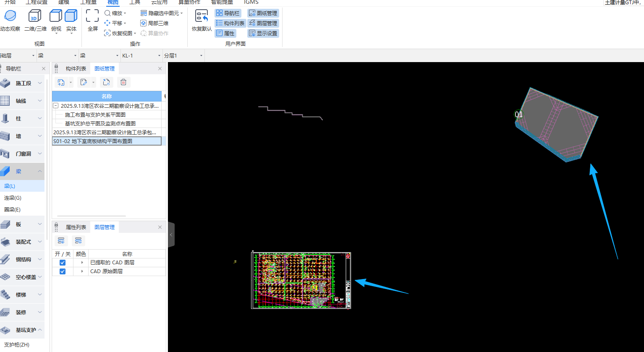Select 圈梁(E) in the navigation list
644x352 pixels.
13,209
